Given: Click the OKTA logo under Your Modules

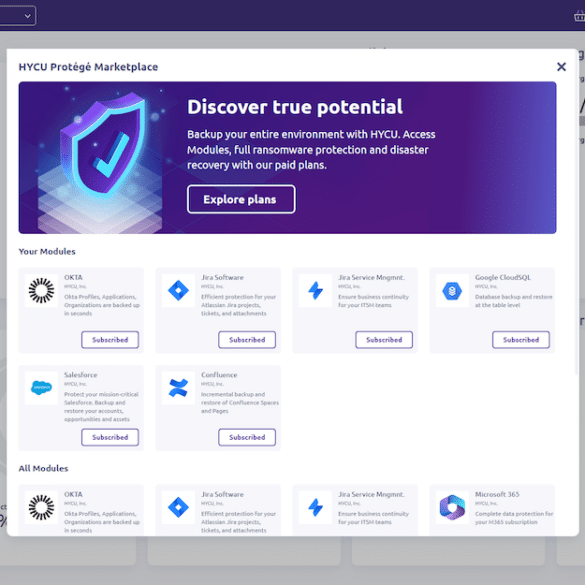Looking at the screenshot, I should point(41,290).
